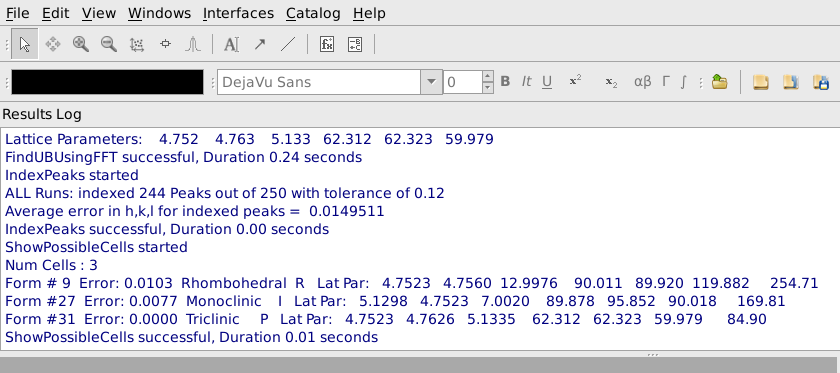Click the Results Log panel title

pyautogui.click(x=42, y=114)
